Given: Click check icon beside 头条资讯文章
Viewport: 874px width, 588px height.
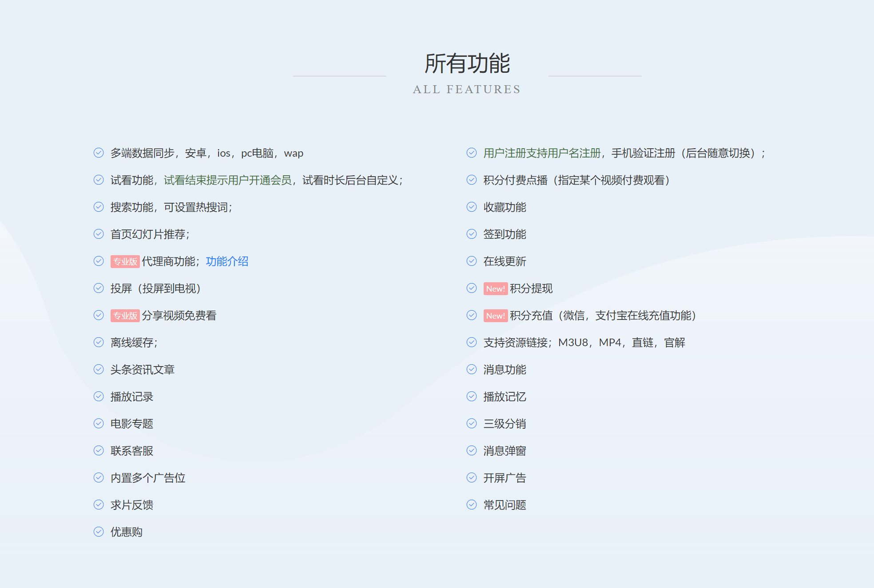Looking at the screenshot, I should [x=99, y=370].
